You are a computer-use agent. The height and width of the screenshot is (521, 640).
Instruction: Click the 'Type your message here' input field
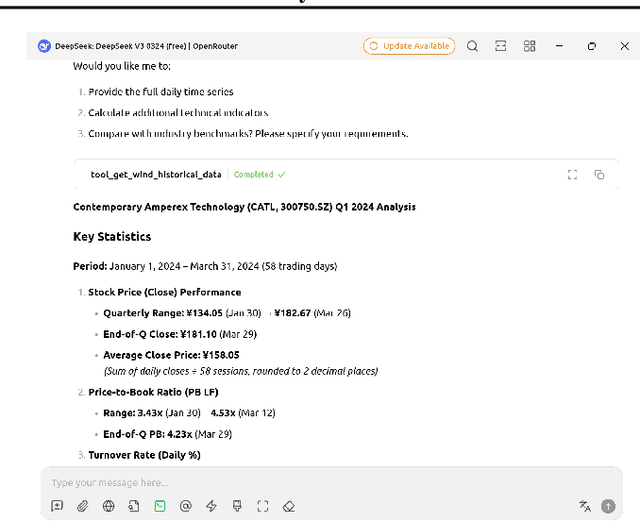pyautogui.click(x=300, y=482)
